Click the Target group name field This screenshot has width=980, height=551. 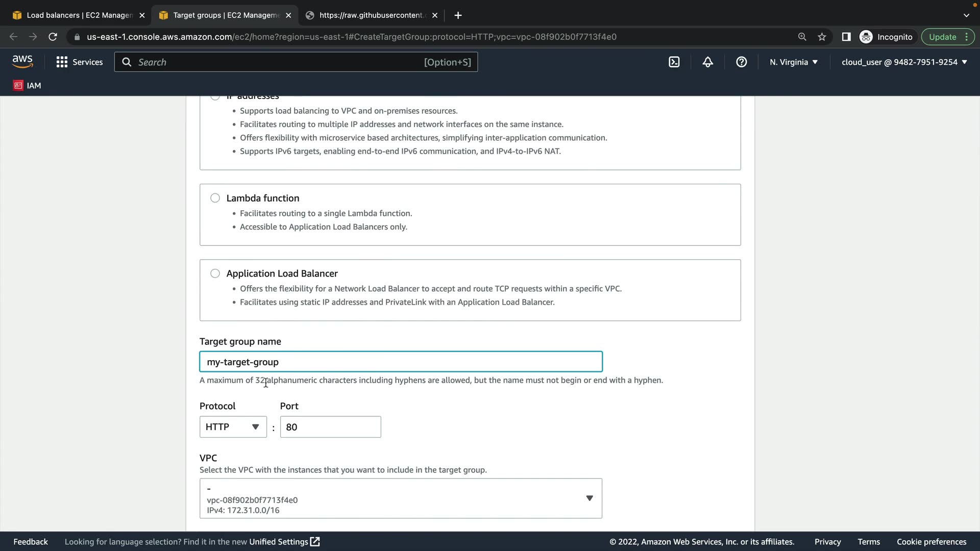pyautogui.click(x=401, y=362)
